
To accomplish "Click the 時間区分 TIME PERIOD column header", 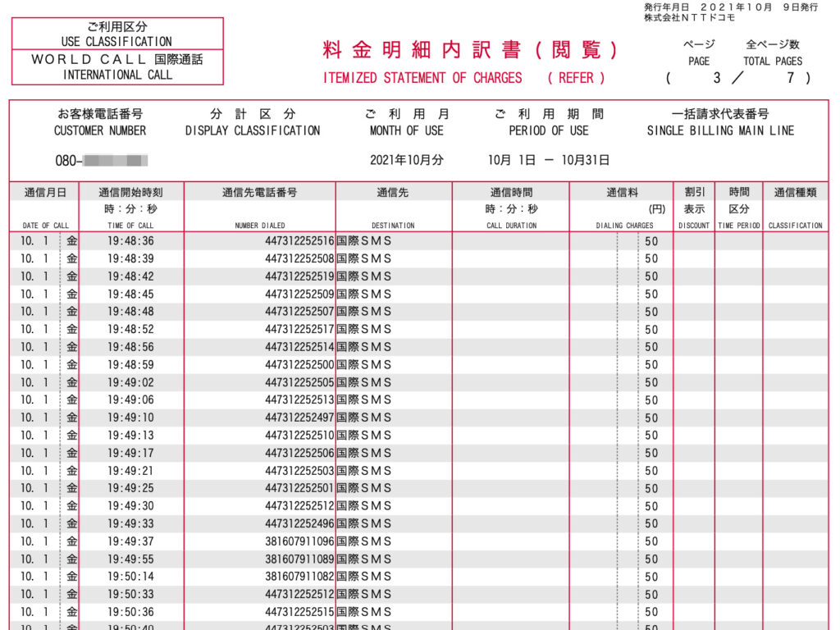I will [x=738, y=208].
